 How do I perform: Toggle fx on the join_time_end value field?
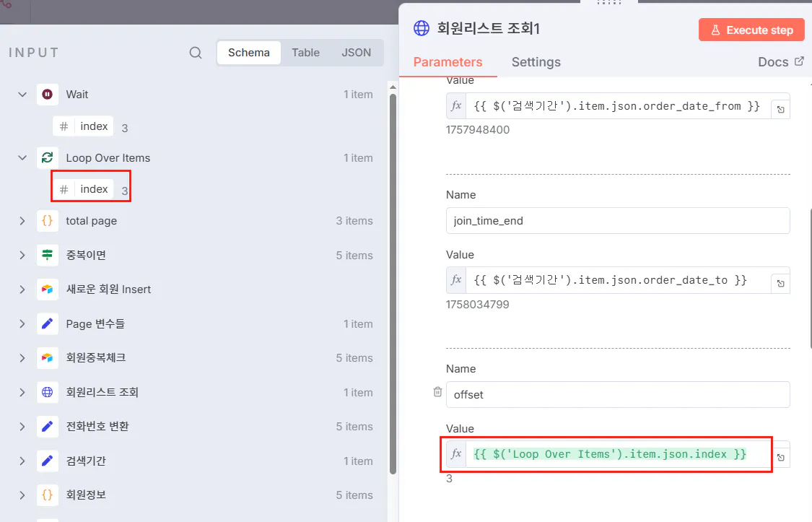pos(455,282)
